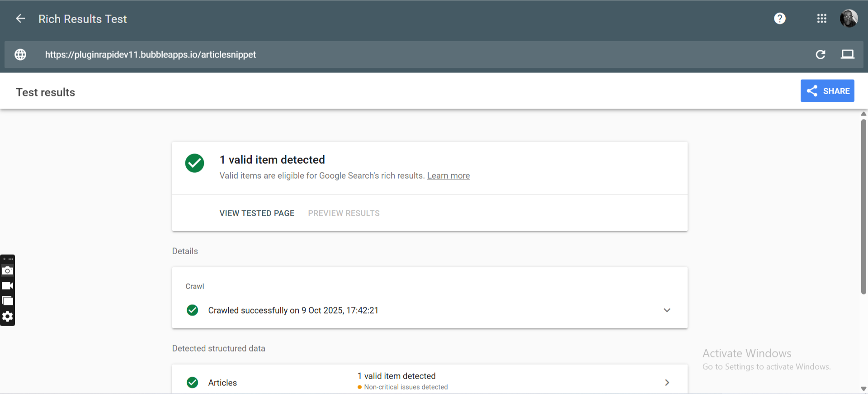Follow the Learn more link
The height and width of the screenshot is (394, 868).
coord(448,176)
